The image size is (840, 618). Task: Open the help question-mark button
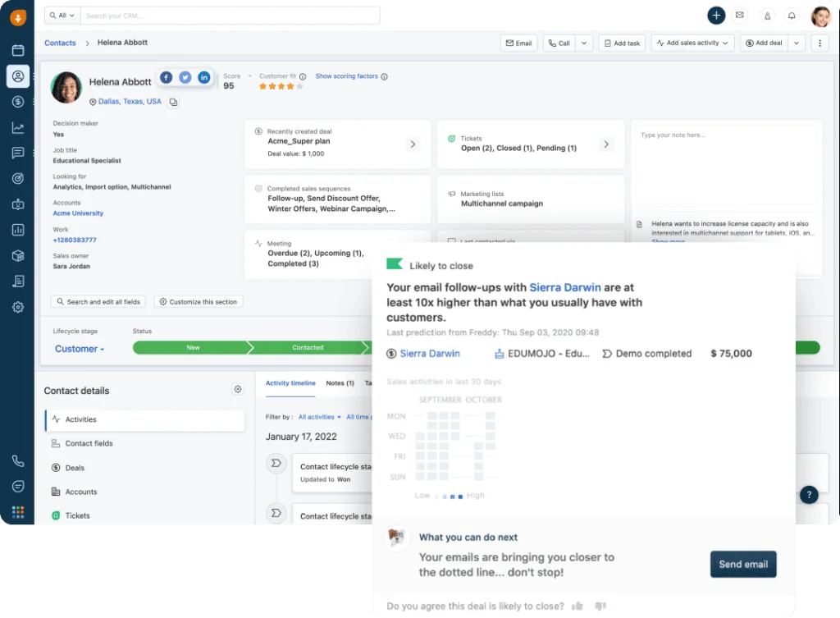[809, 495]
